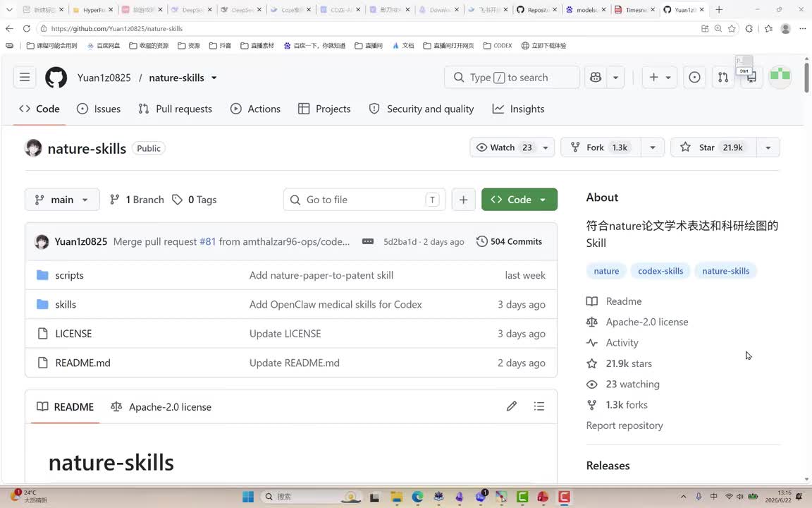Open pull request #81 link
Image resolution: width=812 pixels, height=508 pixels.
point(208,241)
